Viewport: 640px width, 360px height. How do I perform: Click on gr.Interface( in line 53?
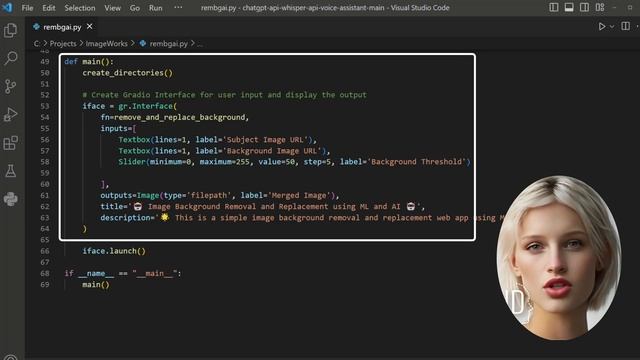pyautogui.click(x=148, y=106)
